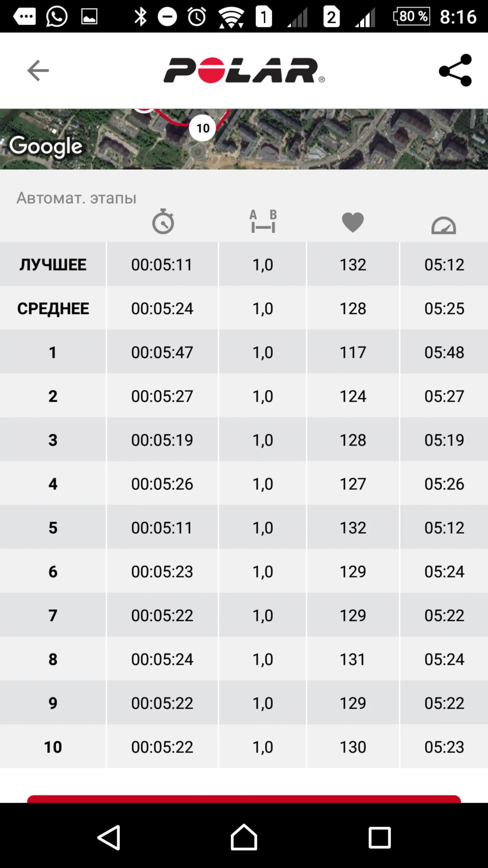488x868 pixels.
Task: Tap the lap 10 marker on map
Action: click(x=202, y=128)
